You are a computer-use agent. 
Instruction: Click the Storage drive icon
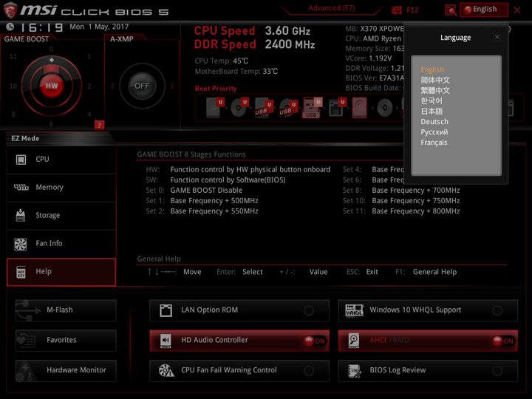(x=21, y=216)
